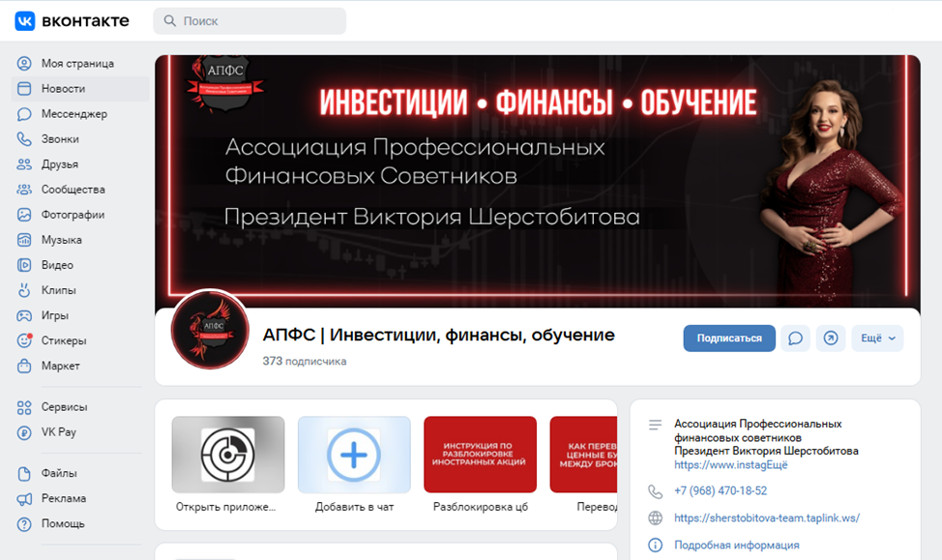Click the VK logo icon

pyautogui.click(x=24, y=20)
